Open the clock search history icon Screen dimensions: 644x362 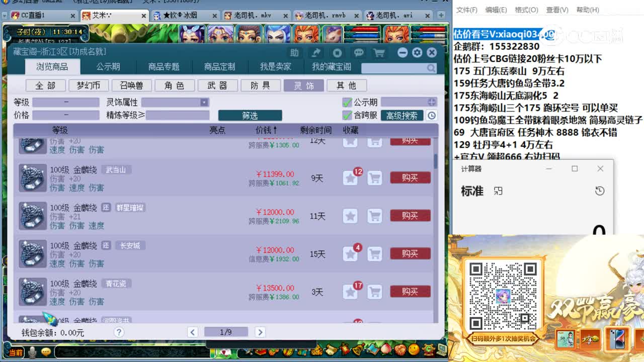point(431,116)
